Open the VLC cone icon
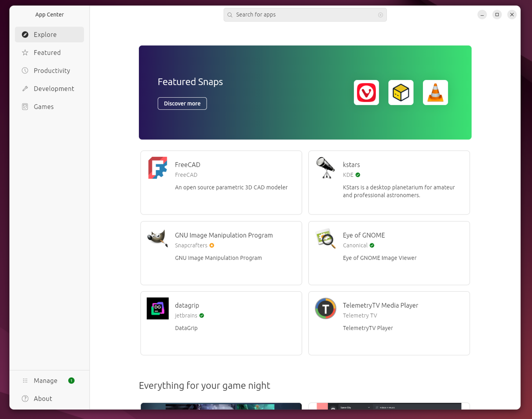532x419 pixels. click(x=435, y=92)
